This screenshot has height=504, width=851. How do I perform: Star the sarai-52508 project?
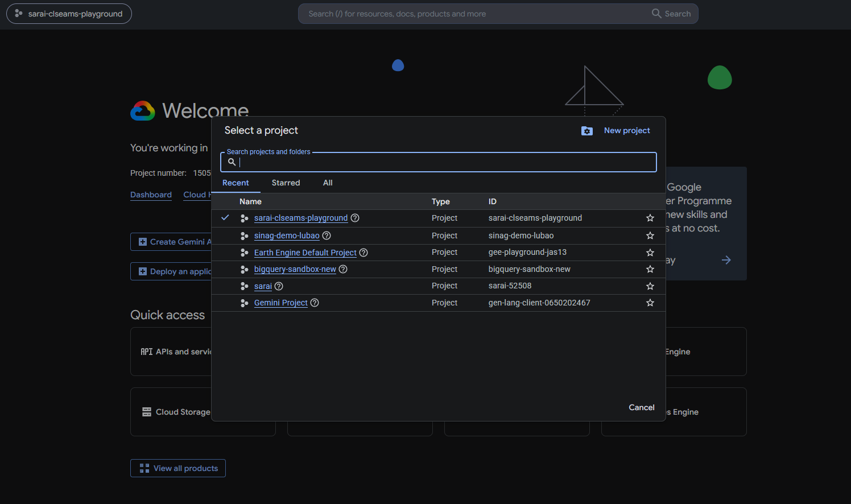coord(650,286)
